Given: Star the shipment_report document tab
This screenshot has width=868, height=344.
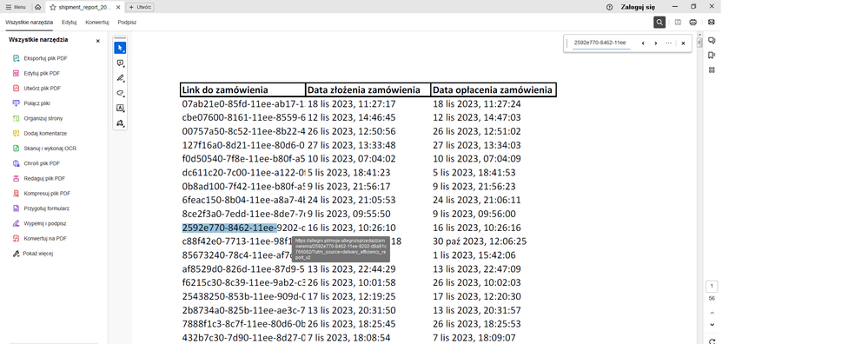Looking at the screenshot, I should pyautogui.click(x=53, y=7).
